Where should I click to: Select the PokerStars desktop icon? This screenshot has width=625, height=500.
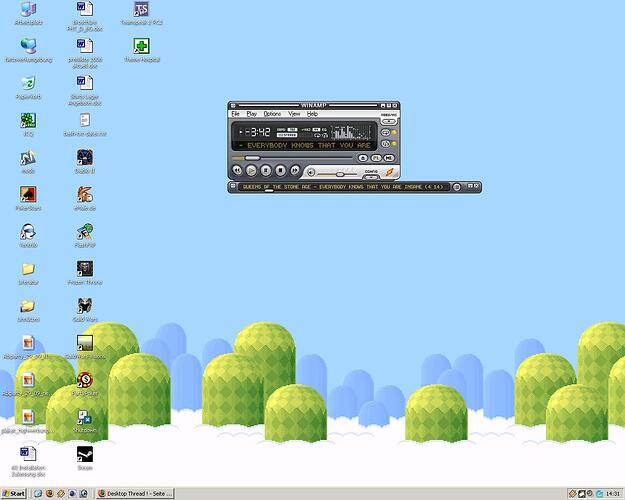click(28, 199)
